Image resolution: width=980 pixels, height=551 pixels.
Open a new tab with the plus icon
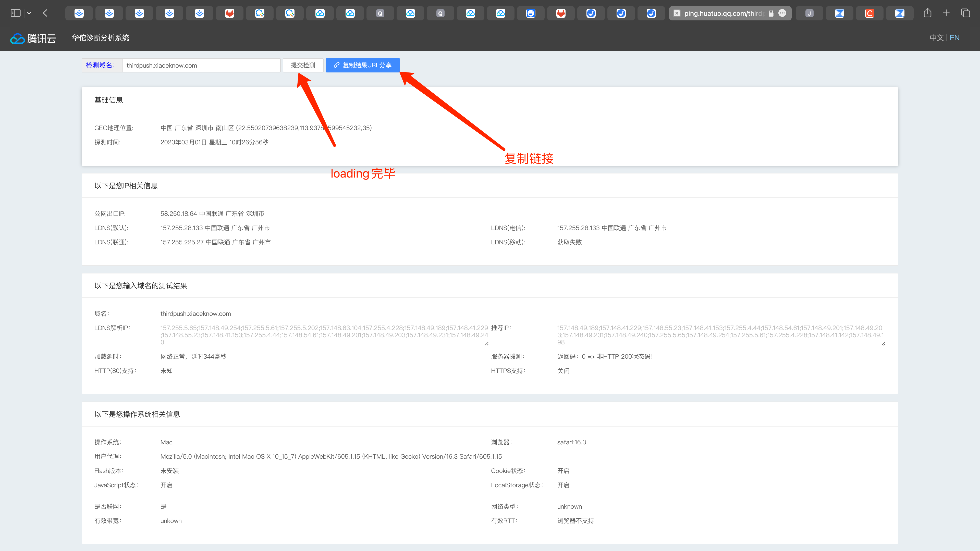click(x=946, y=13)
